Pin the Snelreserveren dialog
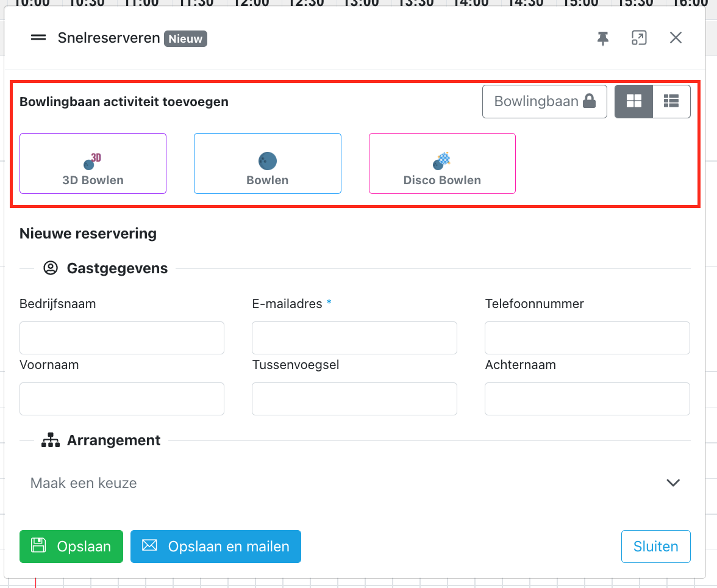Screen dimensions: 717x588 coord(602,38)
